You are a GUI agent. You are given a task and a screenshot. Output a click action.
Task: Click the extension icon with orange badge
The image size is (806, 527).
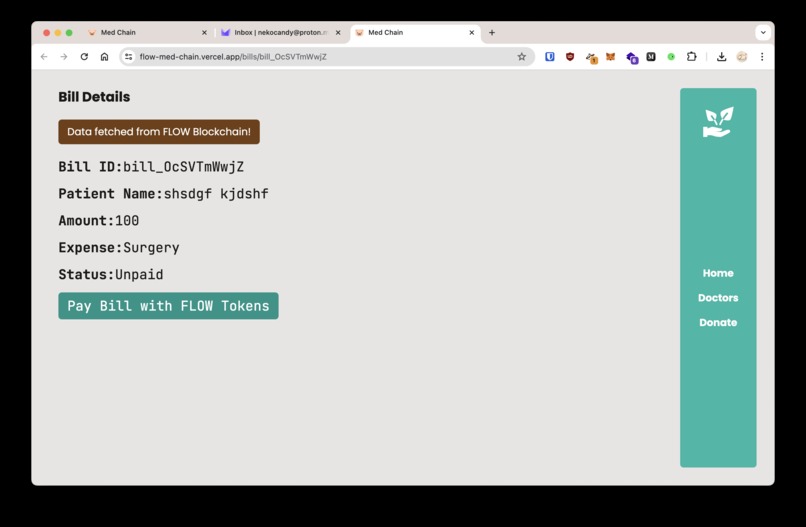click(591, 58)
